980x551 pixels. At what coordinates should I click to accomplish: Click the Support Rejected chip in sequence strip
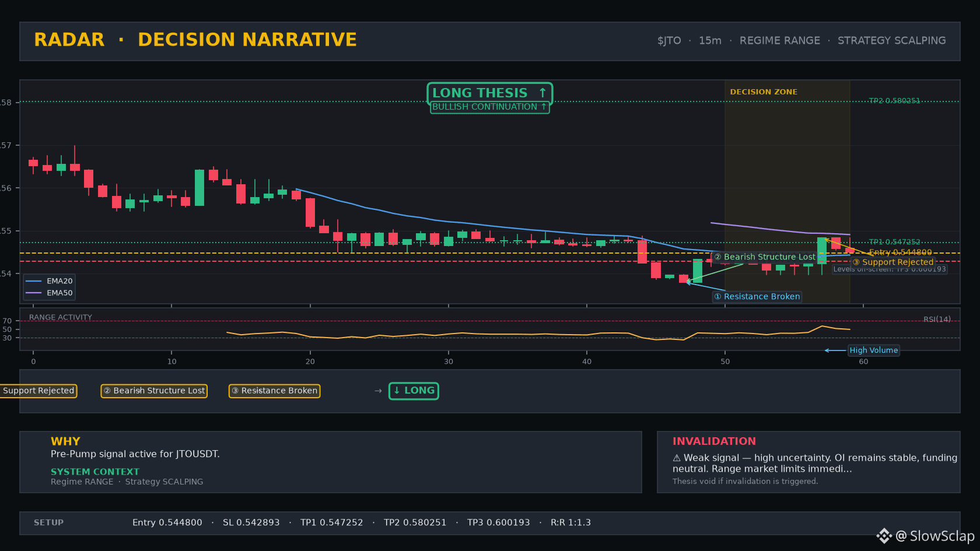tap(38, 391)
